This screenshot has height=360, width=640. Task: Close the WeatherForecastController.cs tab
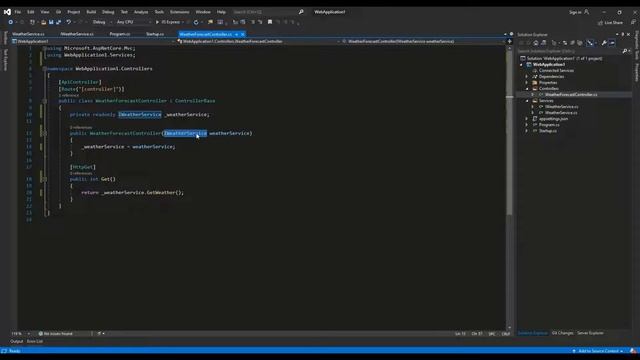242,34
